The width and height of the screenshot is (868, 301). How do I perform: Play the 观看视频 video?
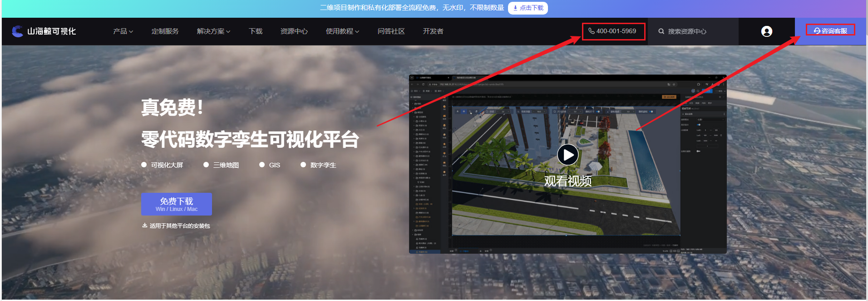coord(567,155)
